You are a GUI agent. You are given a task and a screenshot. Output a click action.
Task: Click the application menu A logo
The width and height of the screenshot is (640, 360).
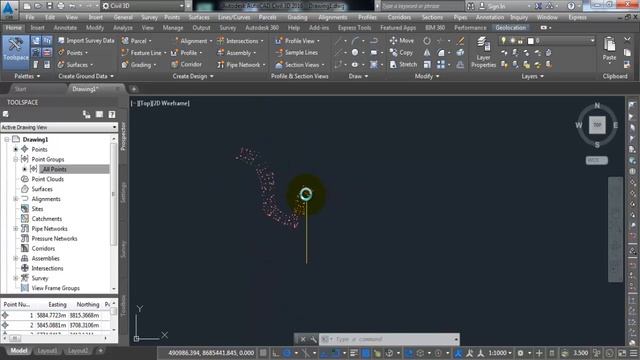point(10,9)
